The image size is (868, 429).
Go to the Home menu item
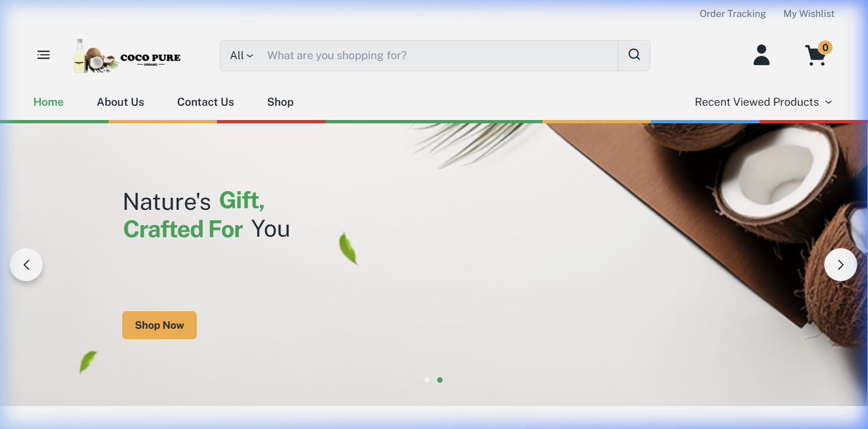48,102
